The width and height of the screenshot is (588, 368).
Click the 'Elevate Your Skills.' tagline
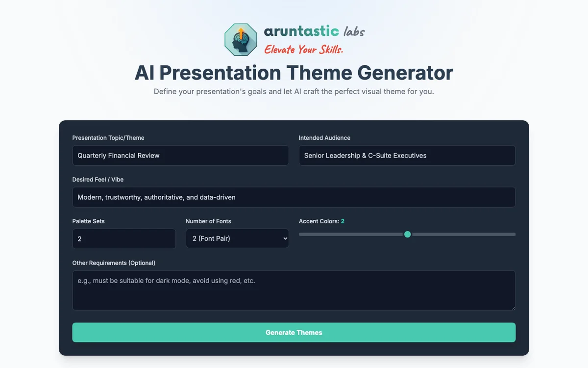[x=304, y=49]
